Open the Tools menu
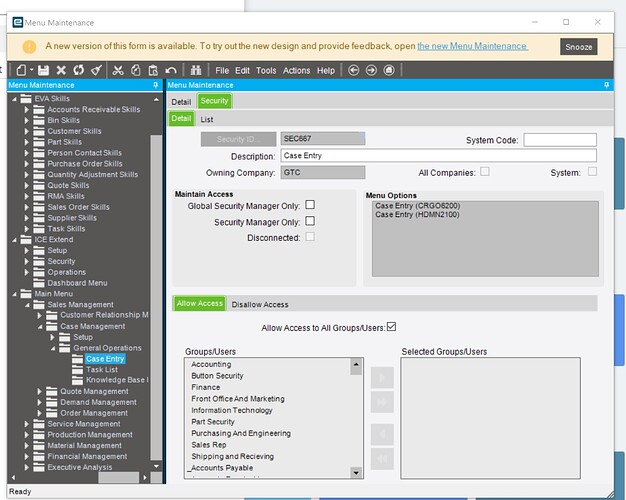 click(266, 71)
